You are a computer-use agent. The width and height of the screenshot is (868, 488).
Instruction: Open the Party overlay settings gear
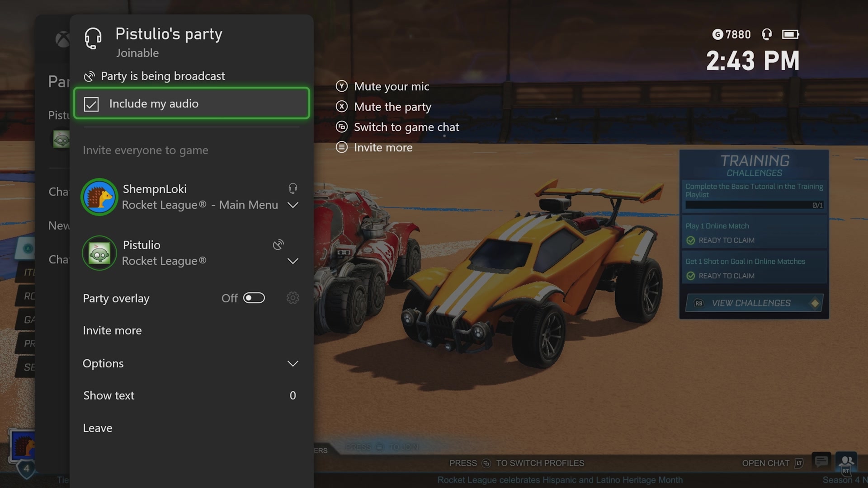[292, 298]
